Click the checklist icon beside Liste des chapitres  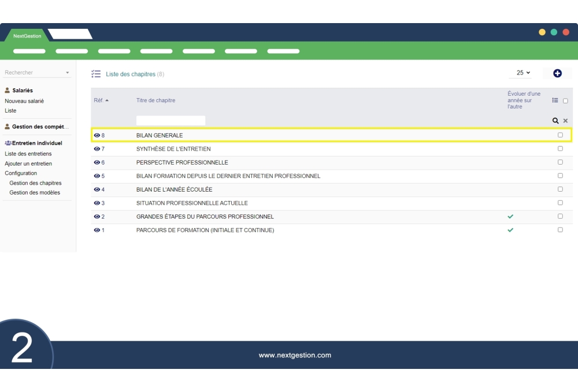coord(96,74)
